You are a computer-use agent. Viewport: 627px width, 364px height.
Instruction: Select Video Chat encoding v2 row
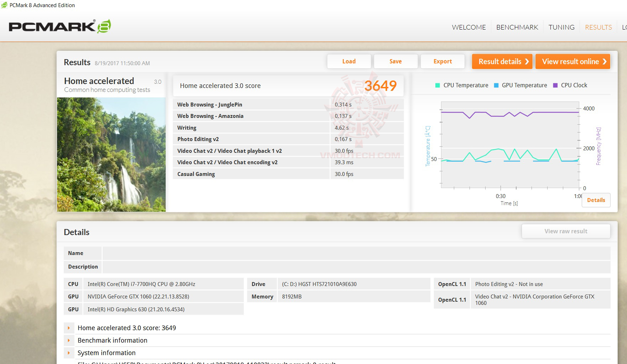click(288, 162)
